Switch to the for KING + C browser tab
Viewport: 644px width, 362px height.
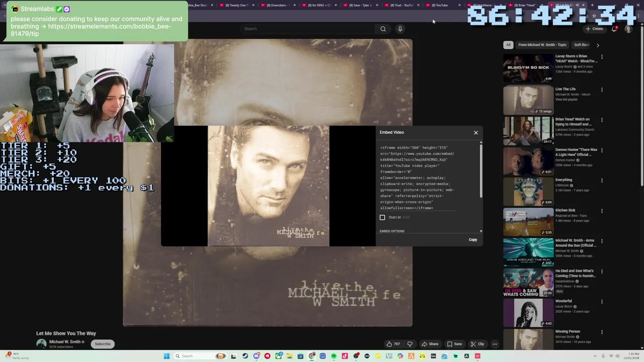(x=318, y=5)
